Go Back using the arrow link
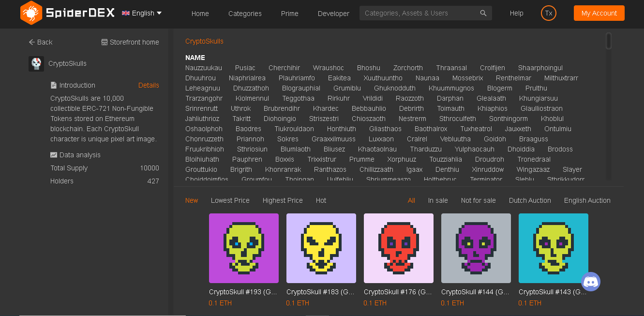The image size is (644, 316). point(41,42)
